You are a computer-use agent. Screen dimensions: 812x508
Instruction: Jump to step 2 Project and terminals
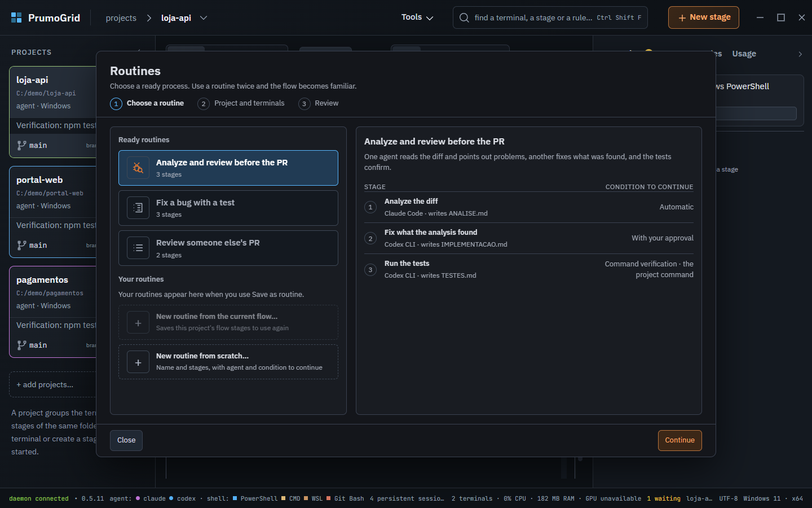pyautogui.click(x=241, y=103)
